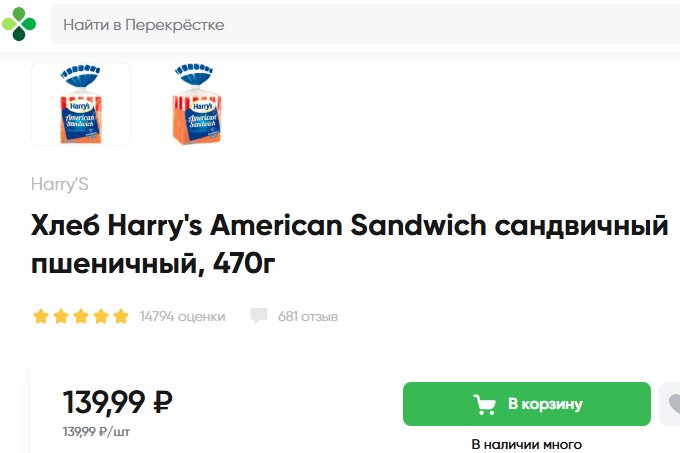
Task: Select the first Harry's bread thumbnail
Action: point(81,104)
